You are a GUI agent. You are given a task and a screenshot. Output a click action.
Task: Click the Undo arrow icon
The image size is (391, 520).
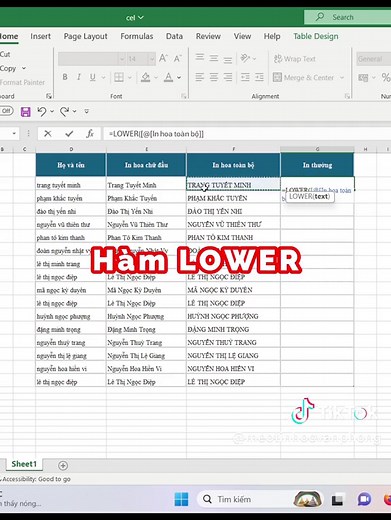[x=42, y=111]
